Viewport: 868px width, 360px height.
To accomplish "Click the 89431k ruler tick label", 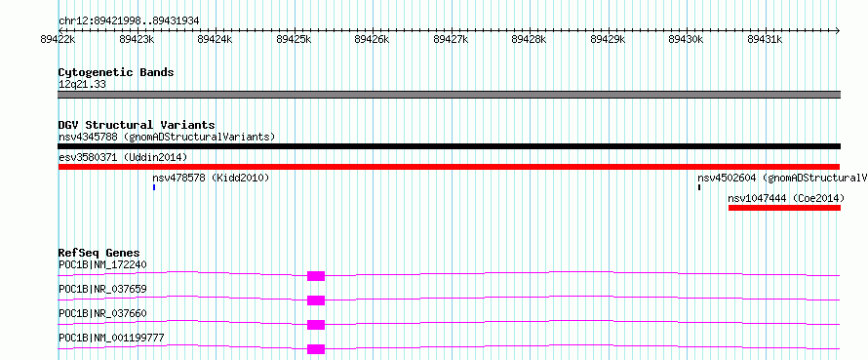I will tap(765, 39).
